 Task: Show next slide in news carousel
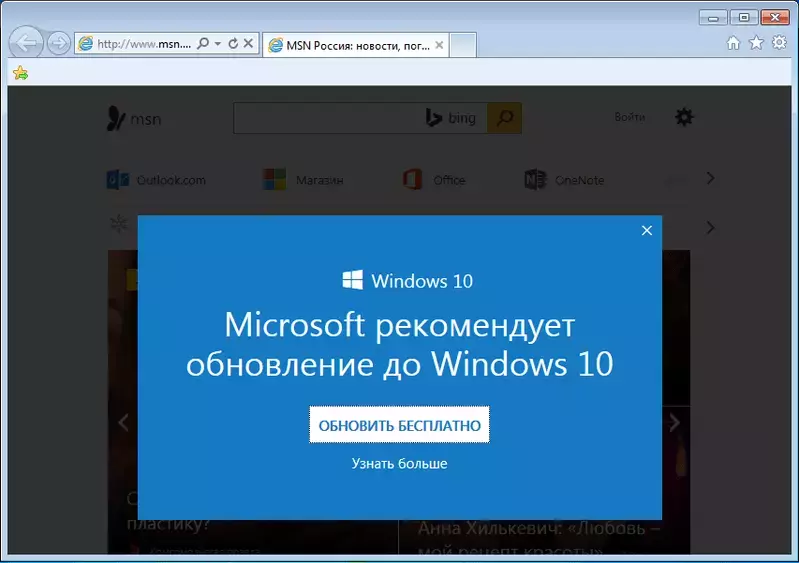click(x=674, y=422)
